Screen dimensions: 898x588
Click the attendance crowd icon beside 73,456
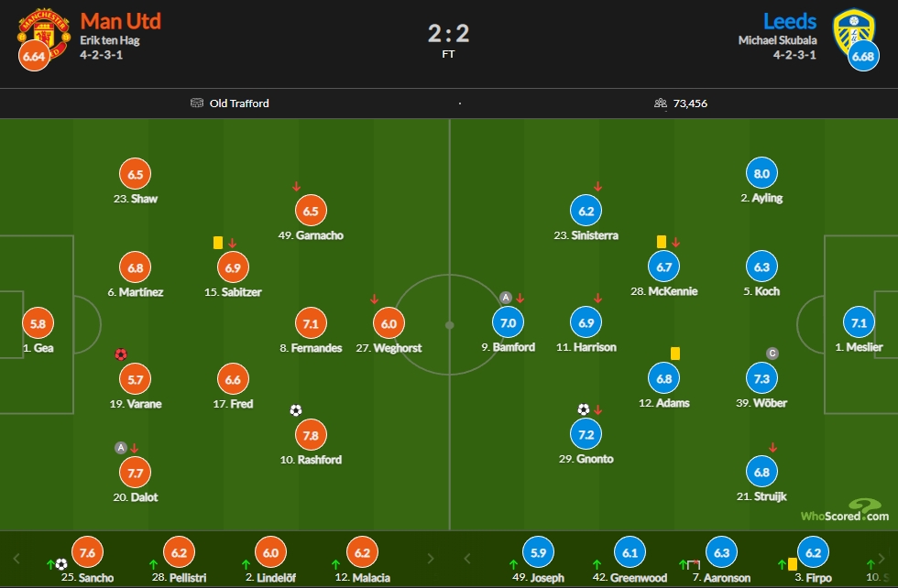point(661,103)
